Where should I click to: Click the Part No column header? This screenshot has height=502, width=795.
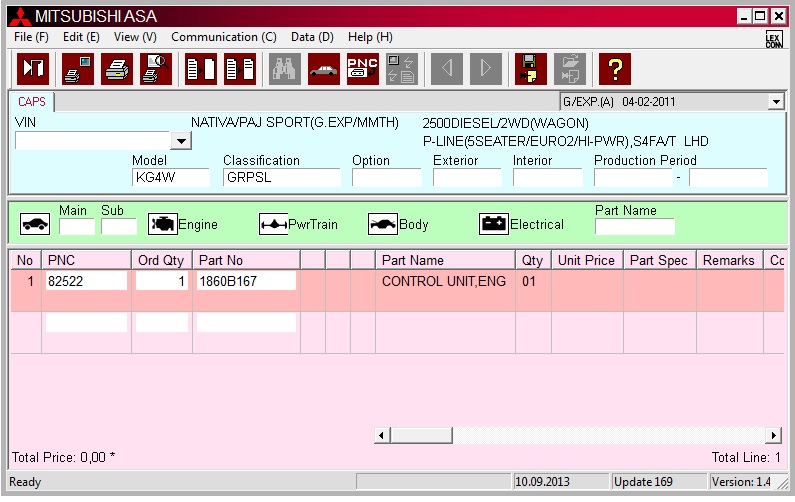(x=246, y=260)
